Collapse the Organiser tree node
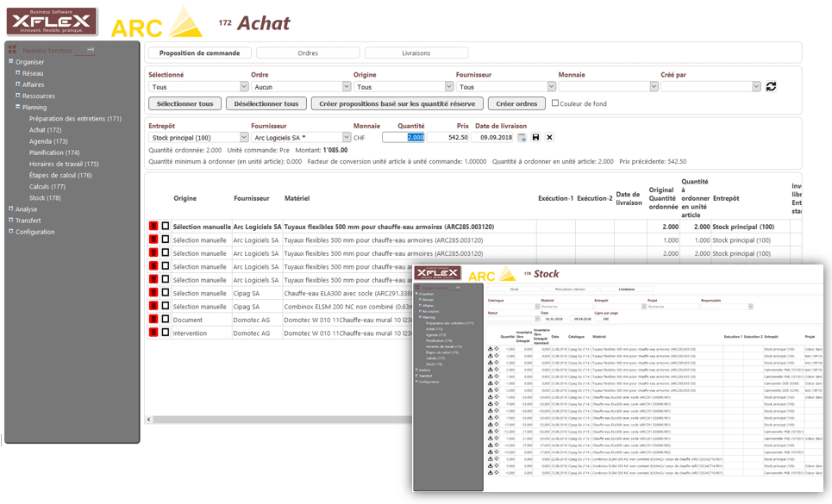 pyautogui.click(x=10, y=61)
